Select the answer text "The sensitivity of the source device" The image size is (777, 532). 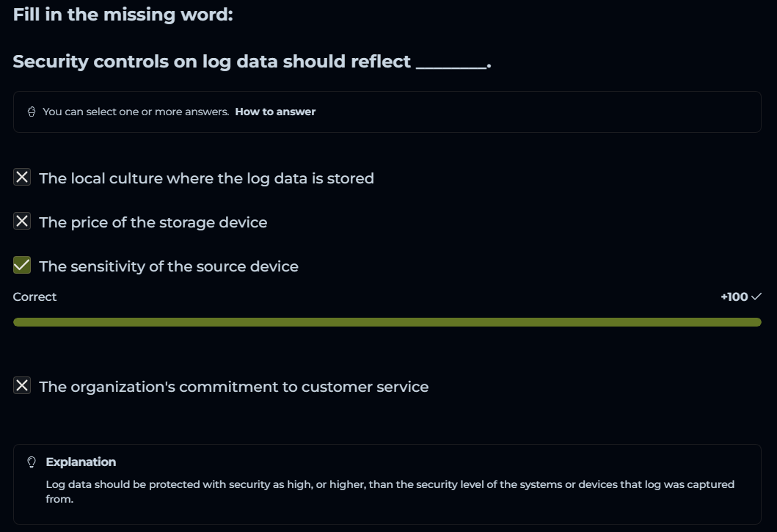pyautogui.click(x=169, y=266)
